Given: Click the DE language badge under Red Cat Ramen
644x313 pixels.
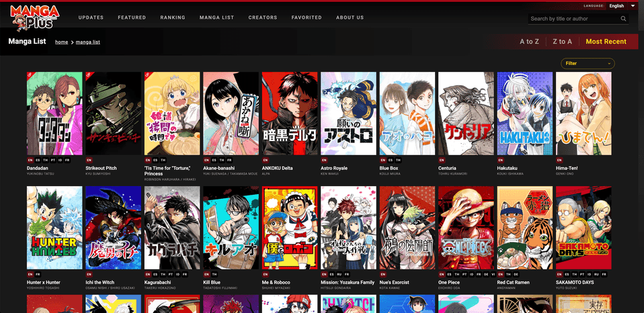Looking at the screenshot, I should 517,275.
